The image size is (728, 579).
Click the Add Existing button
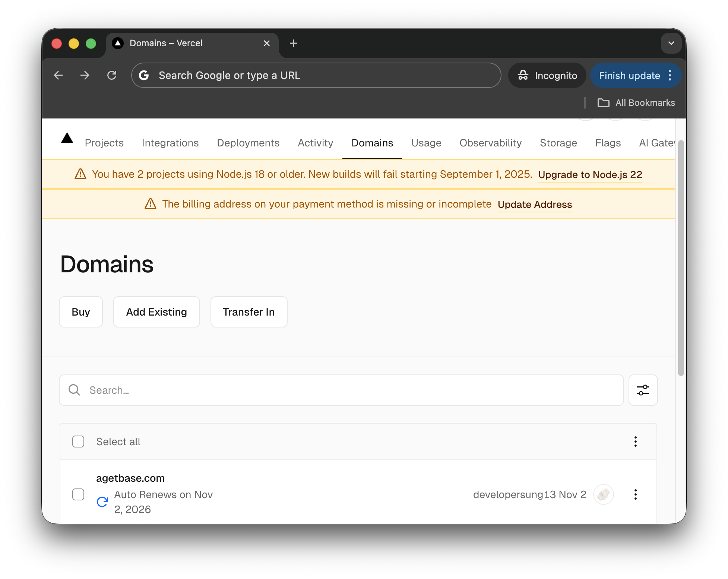click(156, 312)
